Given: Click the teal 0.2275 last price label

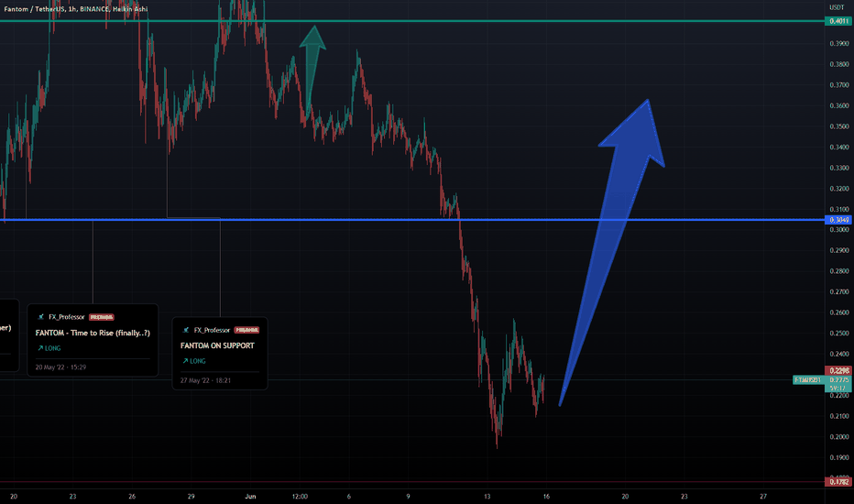Looking at the screenshot, I should point(838,379).
